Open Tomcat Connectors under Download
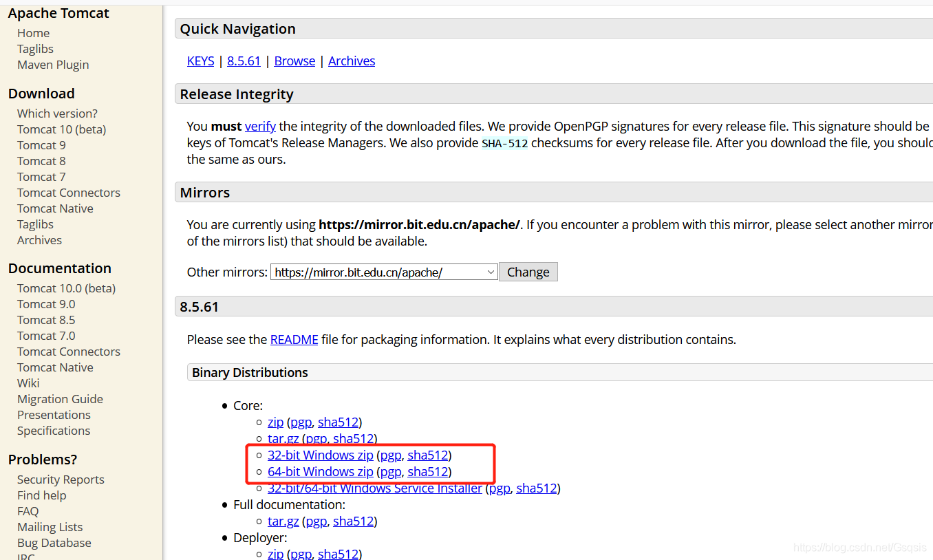The height and width of the screenshot is (560, 933). pyautogui.click(x=69, y=193)
